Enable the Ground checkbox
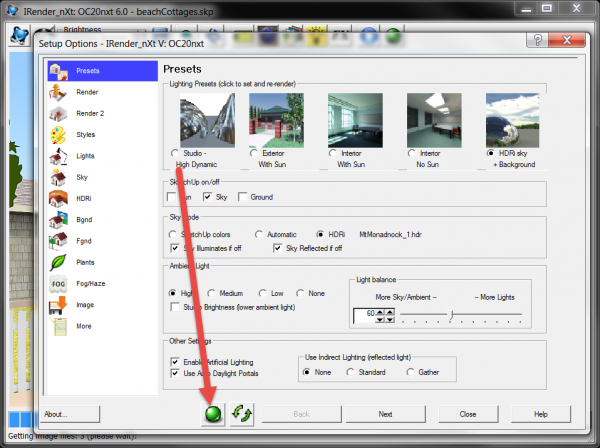 [x=243, y=198]
